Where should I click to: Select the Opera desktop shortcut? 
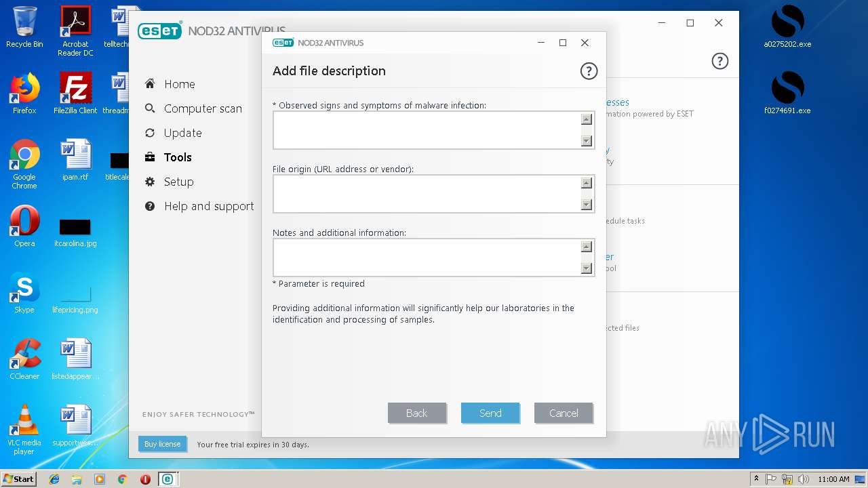[24, 226]
